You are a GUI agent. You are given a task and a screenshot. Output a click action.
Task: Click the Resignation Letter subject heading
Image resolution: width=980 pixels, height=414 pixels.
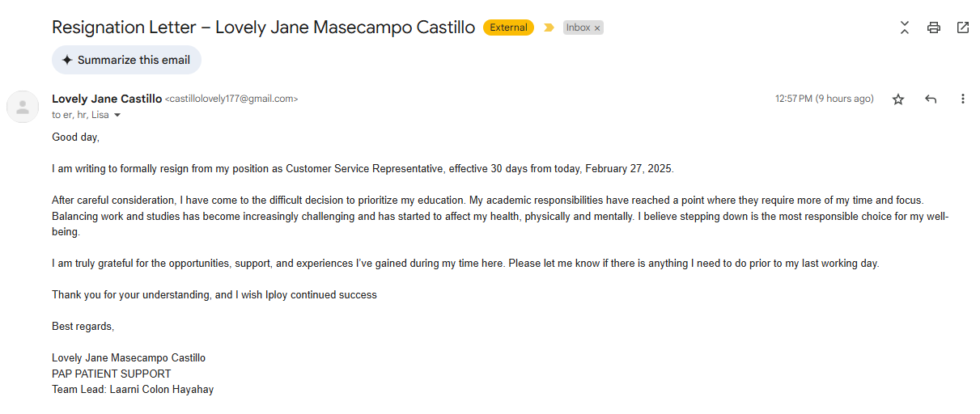263,27
